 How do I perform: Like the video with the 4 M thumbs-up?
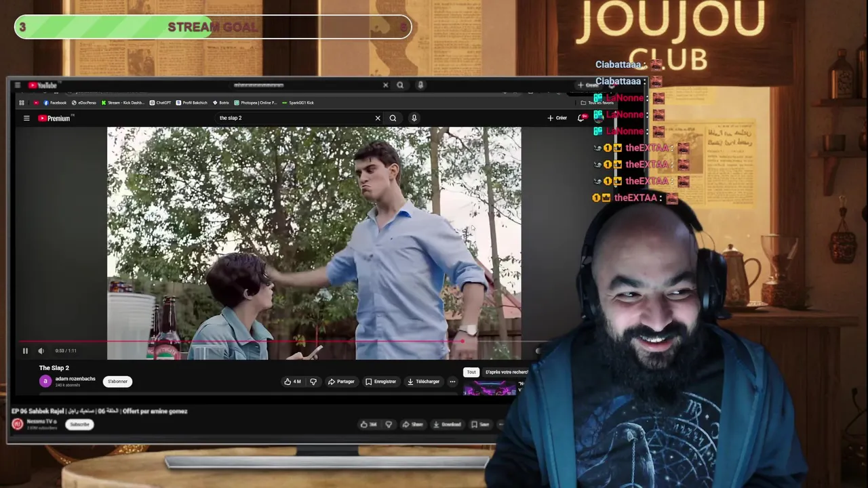293,382
